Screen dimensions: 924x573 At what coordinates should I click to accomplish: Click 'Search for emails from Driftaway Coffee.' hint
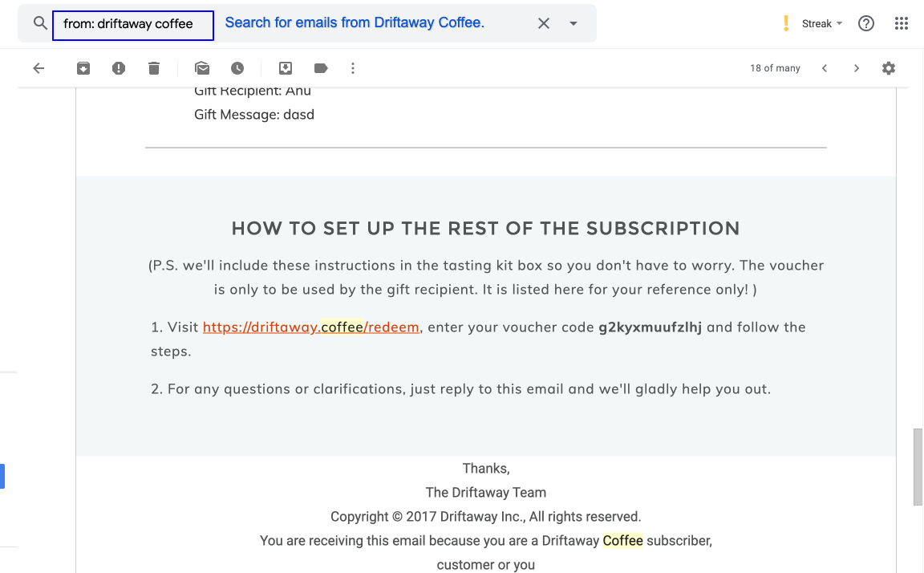(x=355, y=23)
